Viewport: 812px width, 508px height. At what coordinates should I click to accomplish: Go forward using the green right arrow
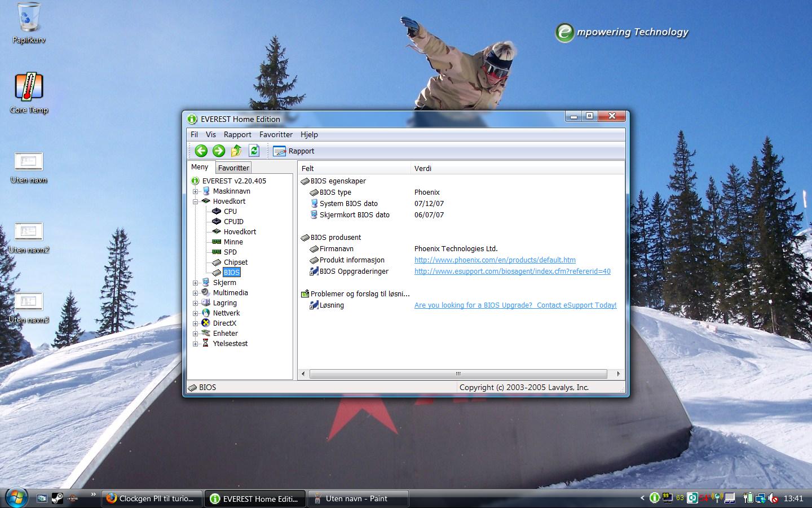[x=219, y=151]
